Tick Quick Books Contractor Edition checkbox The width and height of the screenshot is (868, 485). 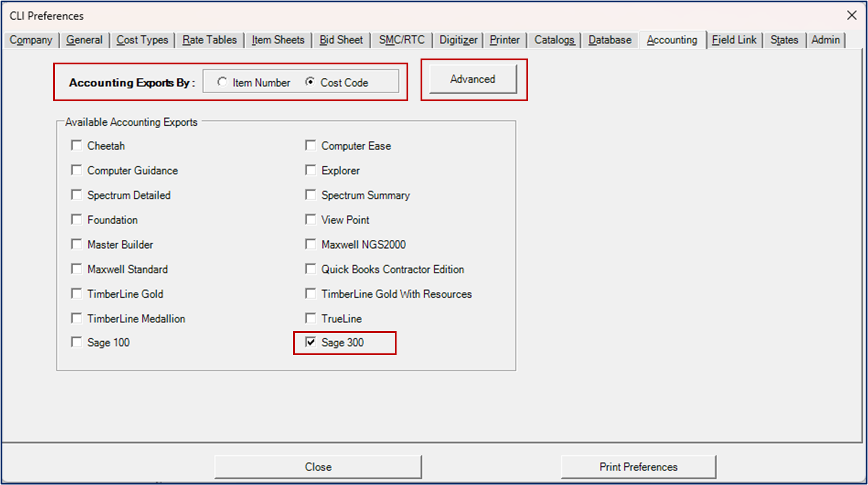point(311,269)
